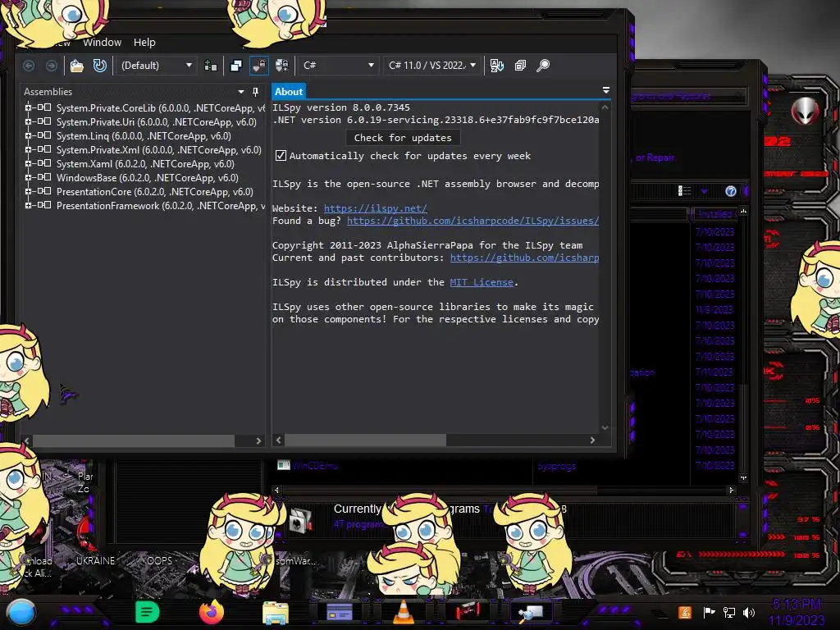
Task: Switch to ILSpy taskbar button
Action: (531, 612)
